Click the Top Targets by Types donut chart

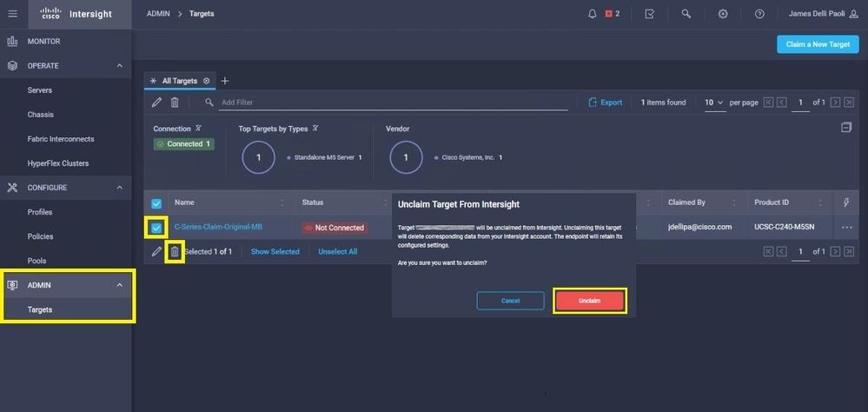(259, 157)
